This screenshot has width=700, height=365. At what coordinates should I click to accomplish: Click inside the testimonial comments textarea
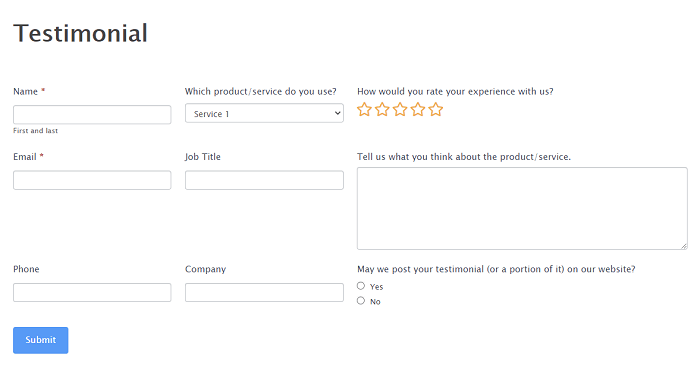coord(522,208)
